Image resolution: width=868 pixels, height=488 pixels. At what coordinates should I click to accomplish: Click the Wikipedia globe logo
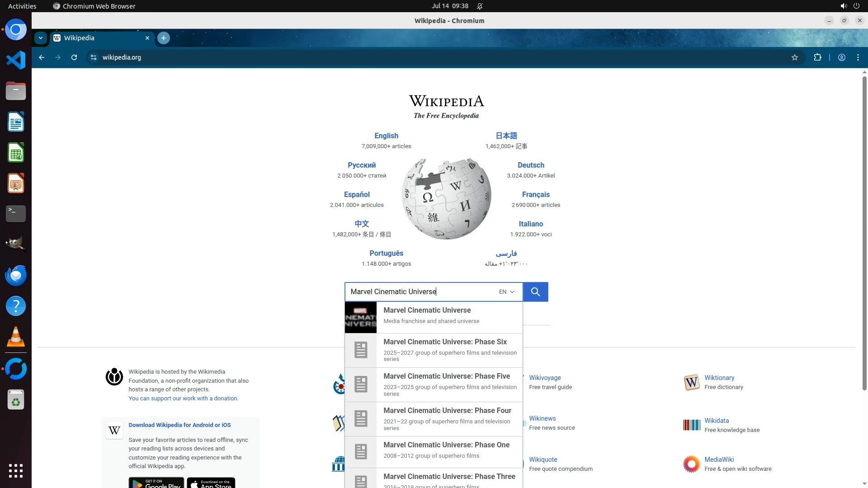[446, 199]
